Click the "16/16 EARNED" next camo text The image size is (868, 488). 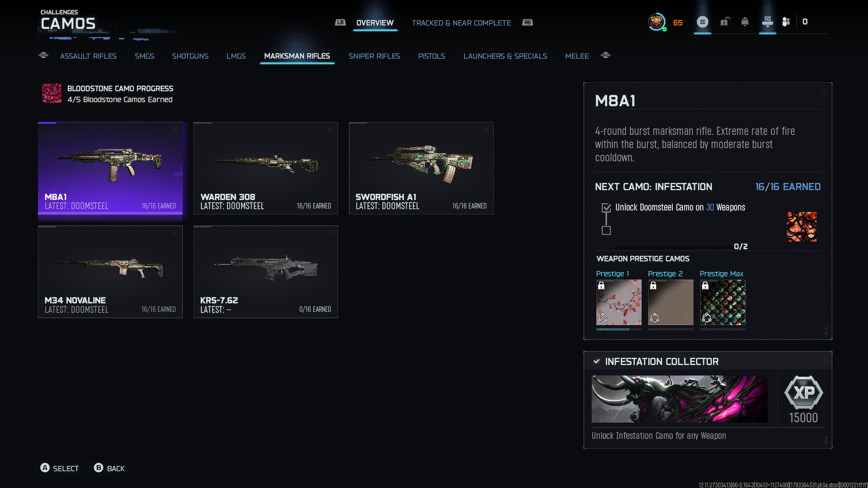pyautogui.click(x=788, y=187)
